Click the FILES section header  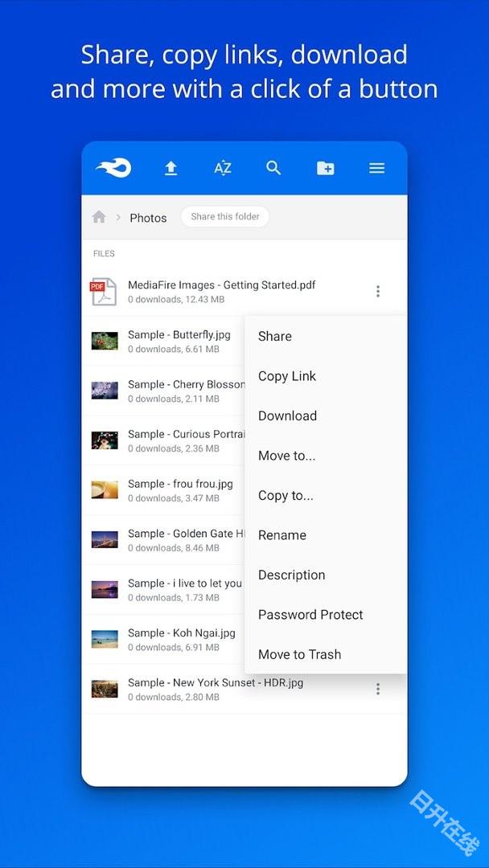coord(104,253)
